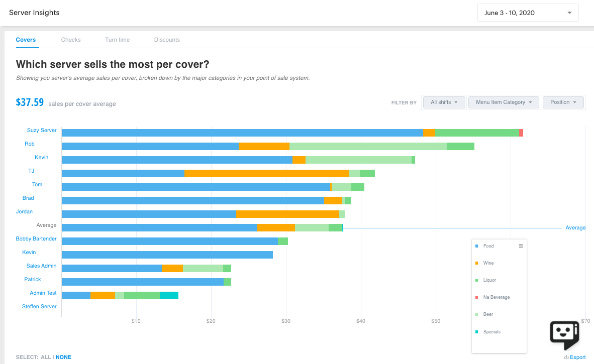Select the server Suzy Server

pos(42,130)
